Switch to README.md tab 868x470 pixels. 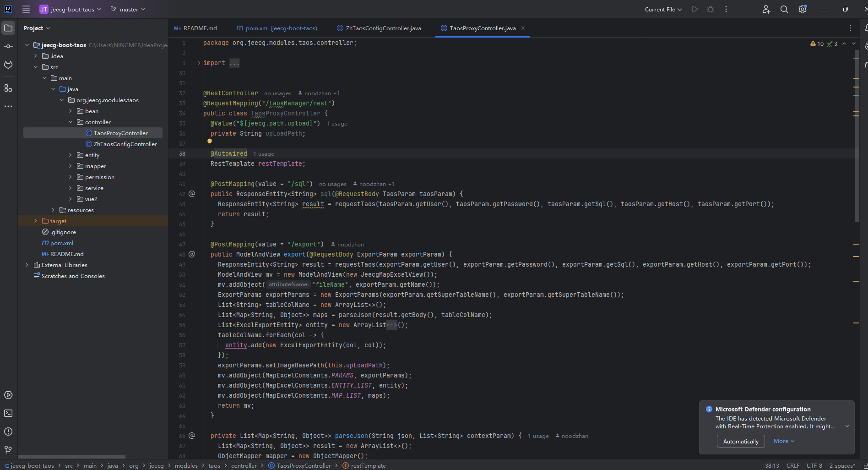195,28
